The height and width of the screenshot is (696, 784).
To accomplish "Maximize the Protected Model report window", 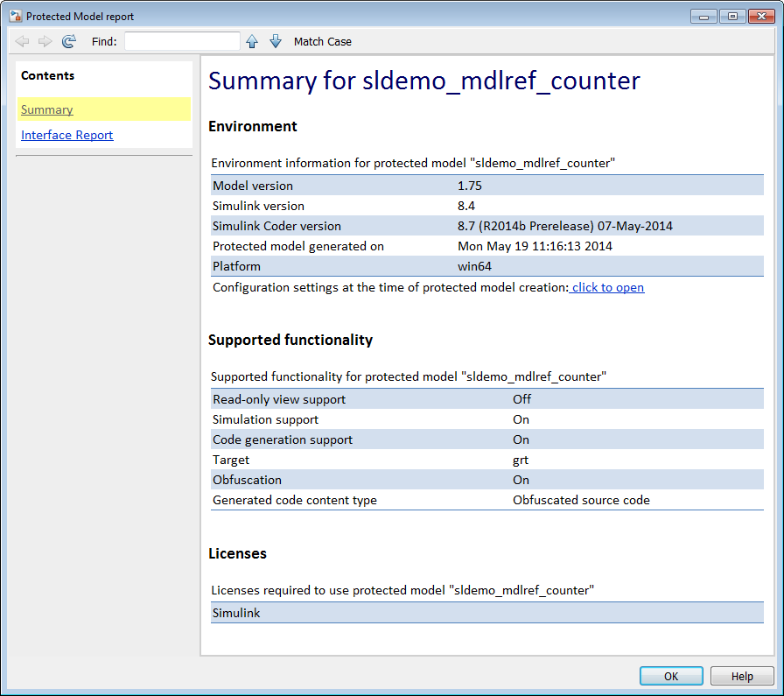I will pyautogui.click(x=732, y=17).
